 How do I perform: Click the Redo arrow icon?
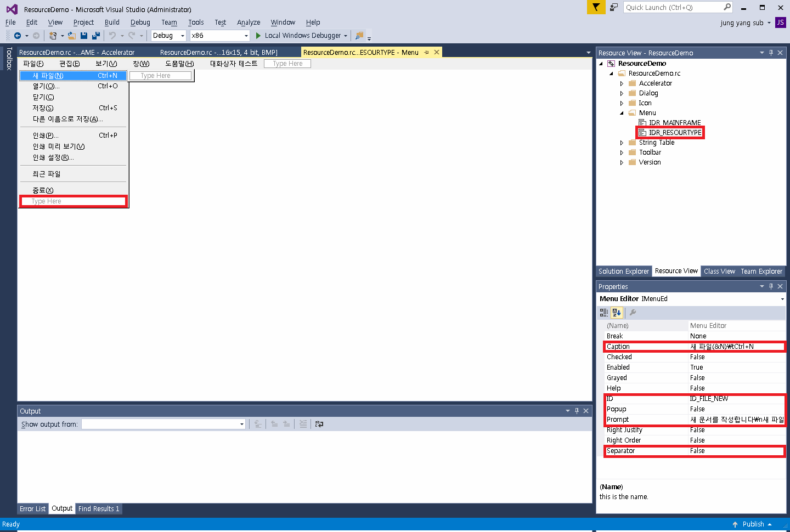pyautogui.click(x=132, y=36)
